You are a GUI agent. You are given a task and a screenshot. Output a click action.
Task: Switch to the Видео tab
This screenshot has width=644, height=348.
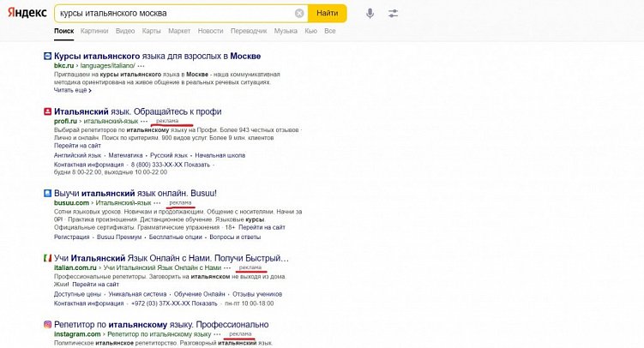[125, 31]
